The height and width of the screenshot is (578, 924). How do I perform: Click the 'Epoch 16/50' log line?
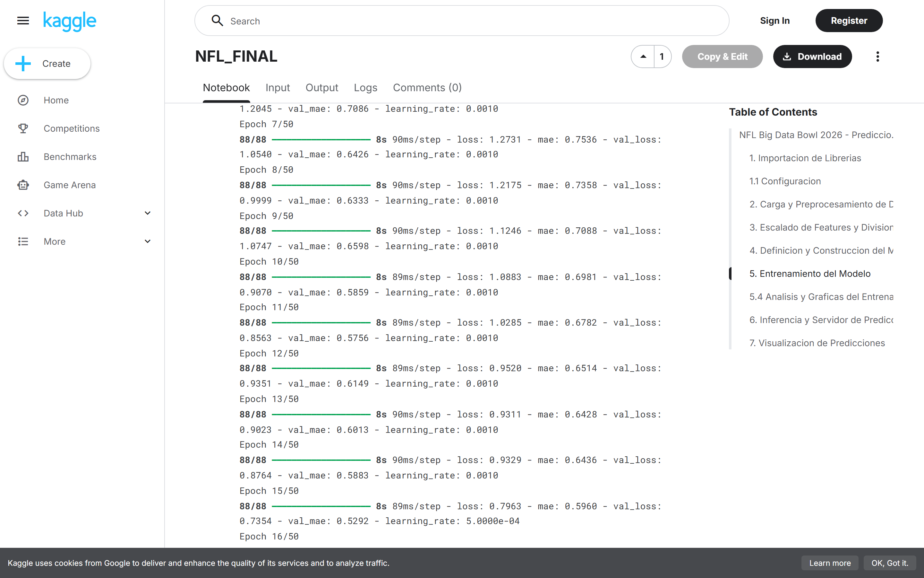coord(269,537)
